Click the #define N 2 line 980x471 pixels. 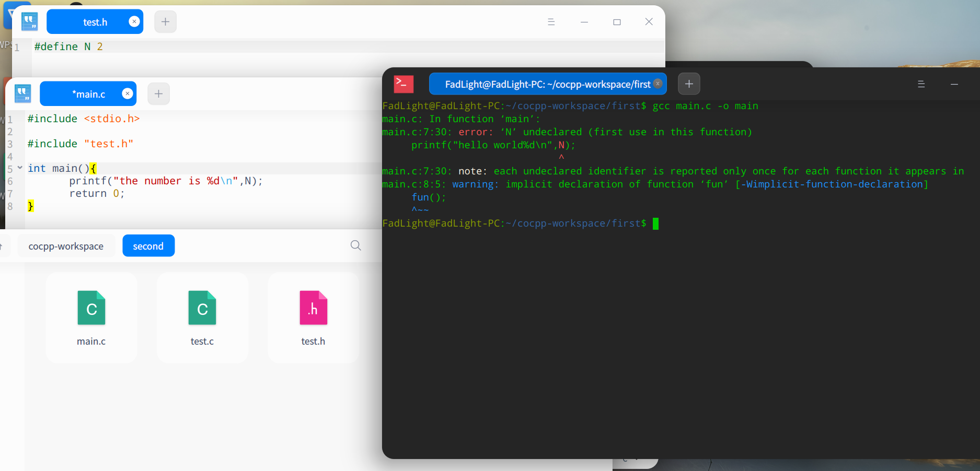(68, 46)
